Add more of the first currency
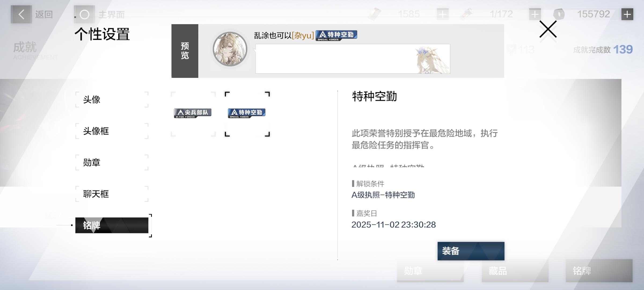Image resolution: width=644 pixels, height=290 pixels. 442,14
